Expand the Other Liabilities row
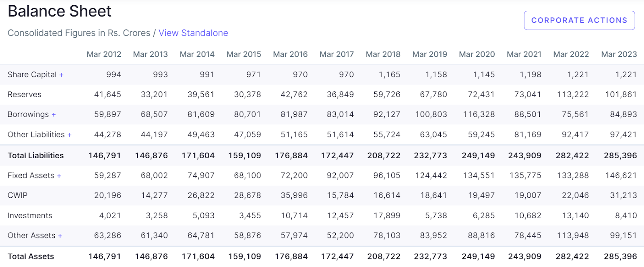 pyautogui.click(x=69, y=135)
